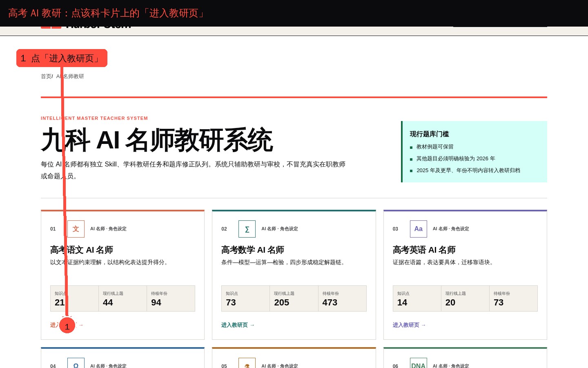Click AI 名师 · 角色设定 label on card 02
The height and width of the screenshot is (368, 588).
coord(280,229)
